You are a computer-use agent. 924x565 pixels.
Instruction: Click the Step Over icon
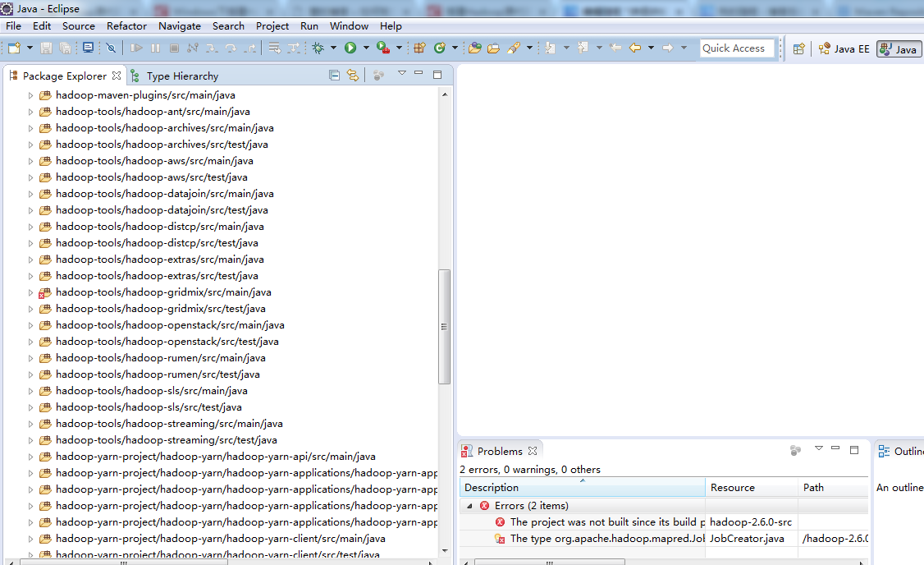(231, 48)
